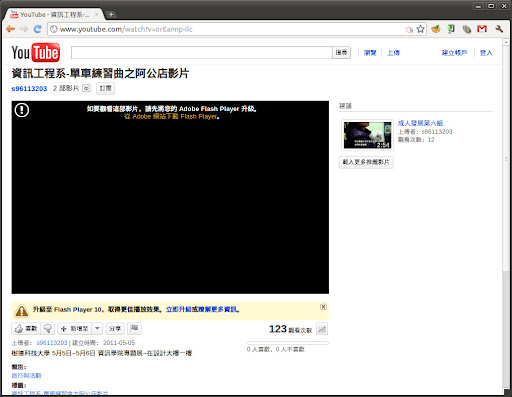512x397 pixels.
Task: Click the subscribe (訂閱) button
Action: coord(106,88)
